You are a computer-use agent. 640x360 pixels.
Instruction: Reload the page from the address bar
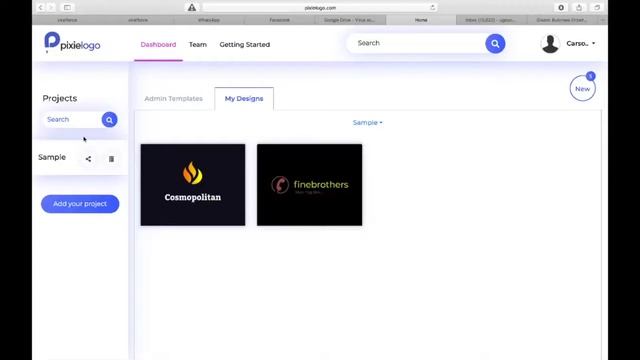(433, 7)
